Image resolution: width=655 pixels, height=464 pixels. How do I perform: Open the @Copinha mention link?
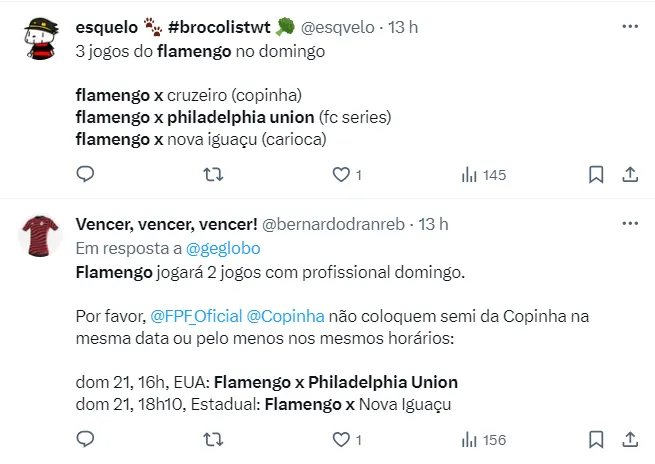[285, 316]
